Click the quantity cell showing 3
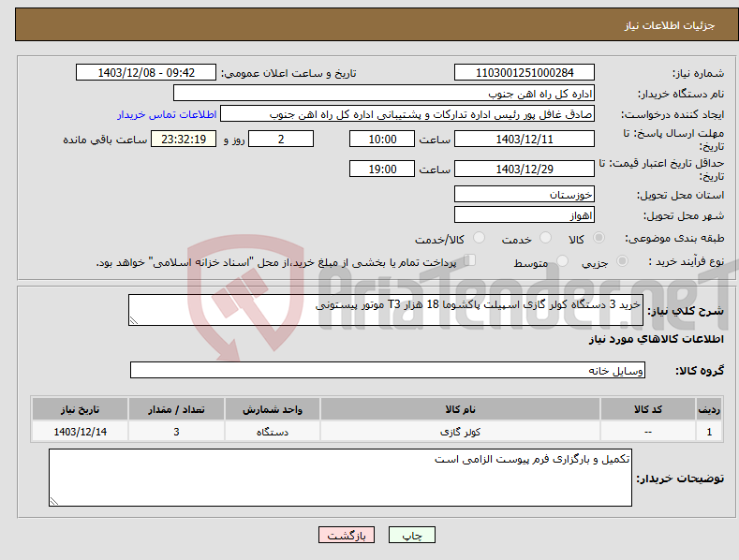The height and width of the screenshot is (560, 739). 176,432
